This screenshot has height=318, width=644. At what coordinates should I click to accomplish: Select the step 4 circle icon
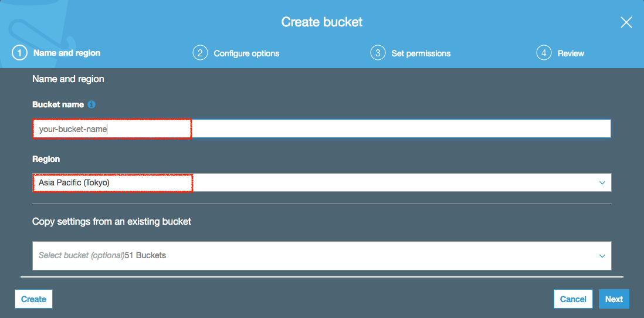tap(544, 53)
